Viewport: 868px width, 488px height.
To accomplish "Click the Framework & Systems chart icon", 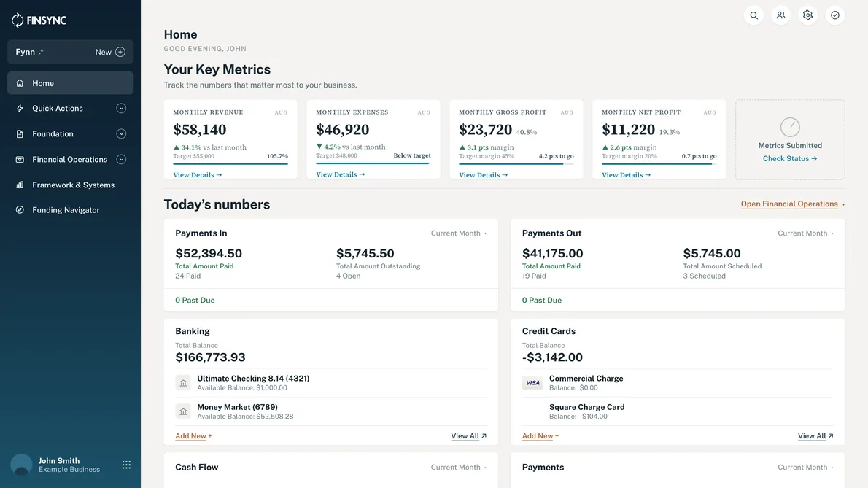I will point(20,185).
